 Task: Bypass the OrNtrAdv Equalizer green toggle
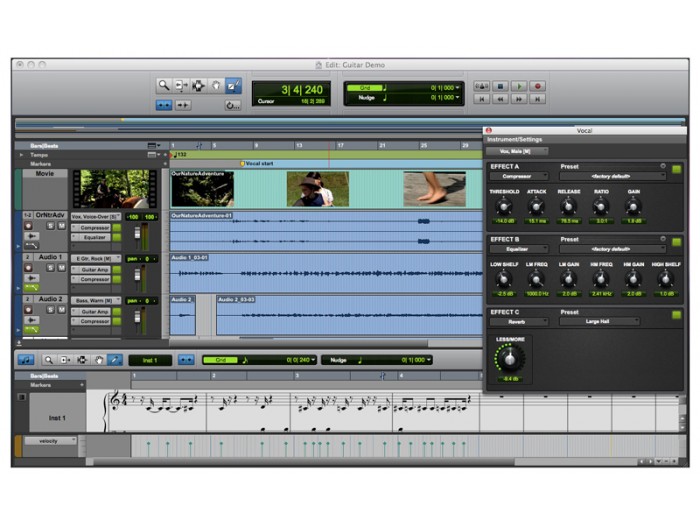[x=117, y=238]
